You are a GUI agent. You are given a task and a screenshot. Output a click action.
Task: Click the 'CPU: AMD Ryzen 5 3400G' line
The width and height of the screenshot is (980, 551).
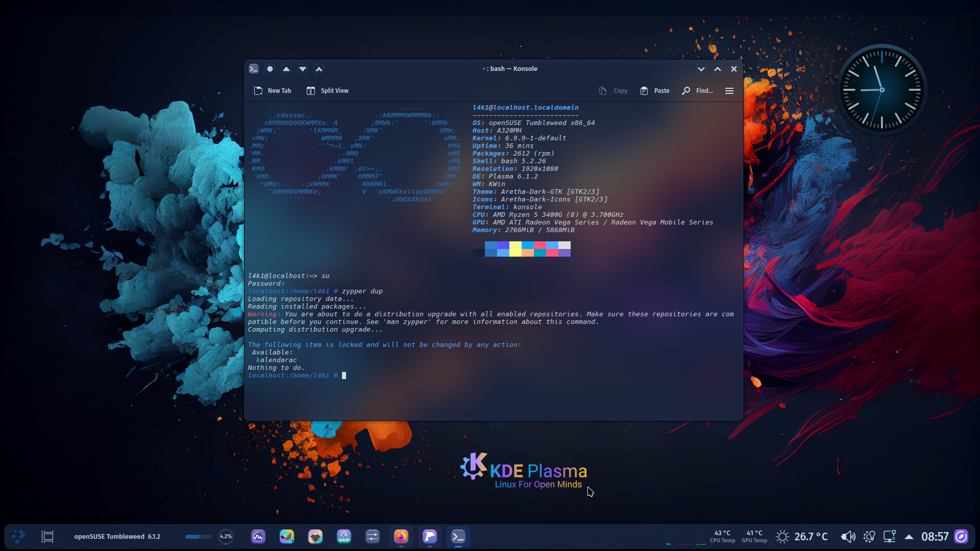click(x=548, y=215)
